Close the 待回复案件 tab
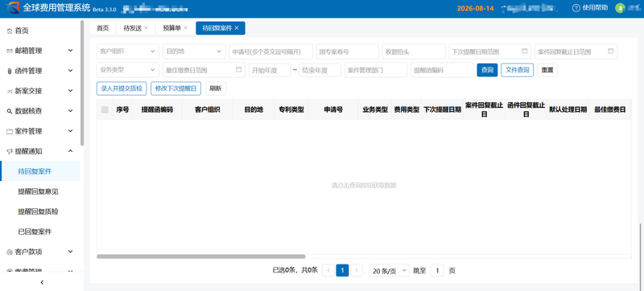The image size is (644, 291). [x=236, y=28]
